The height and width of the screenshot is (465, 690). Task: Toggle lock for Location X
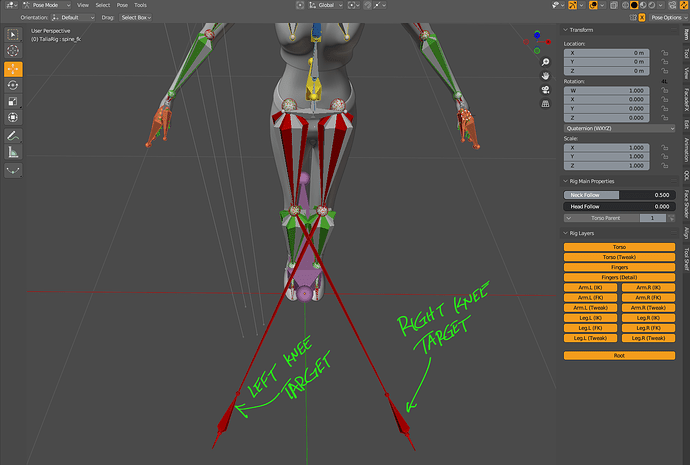(664, 53)
